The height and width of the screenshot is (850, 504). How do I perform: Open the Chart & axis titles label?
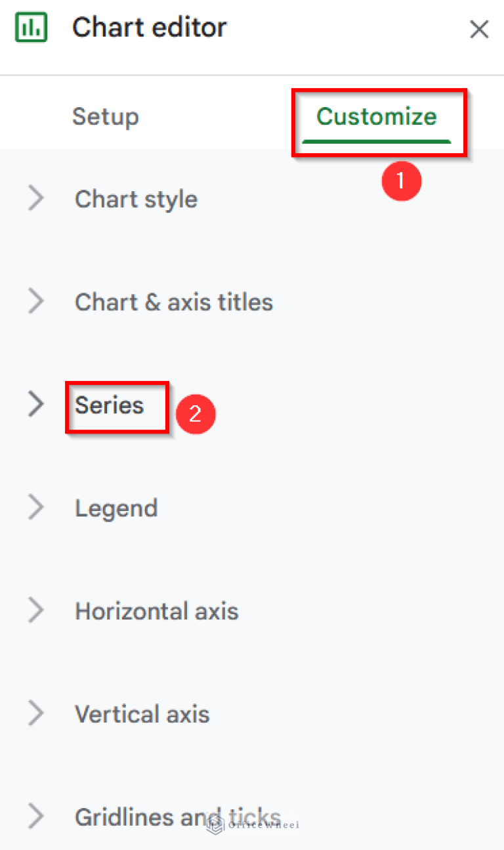click(x=173, y=302)
